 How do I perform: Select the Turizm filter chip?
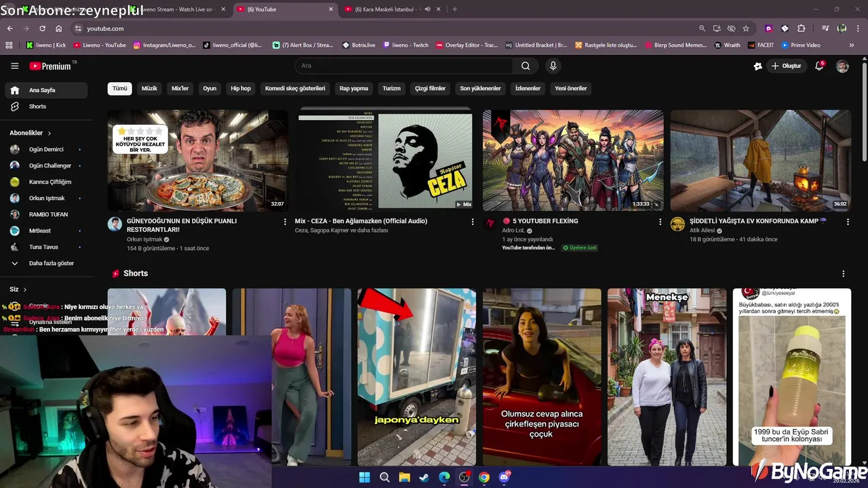tap(391, 88)
